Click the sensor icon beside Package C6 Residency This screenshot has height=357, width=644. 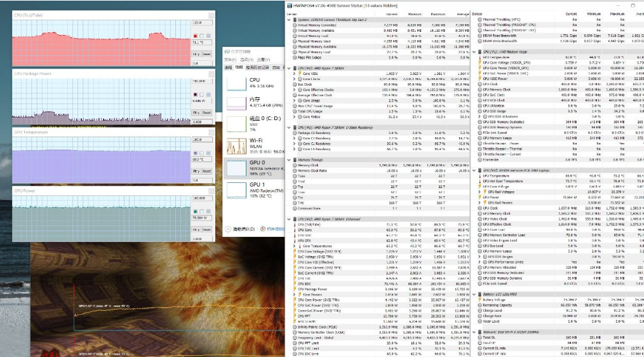(x=295, y=133)
